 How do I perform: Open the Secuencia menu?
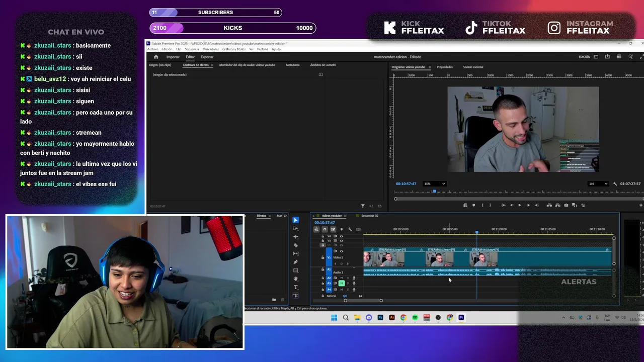click(192, 49)
